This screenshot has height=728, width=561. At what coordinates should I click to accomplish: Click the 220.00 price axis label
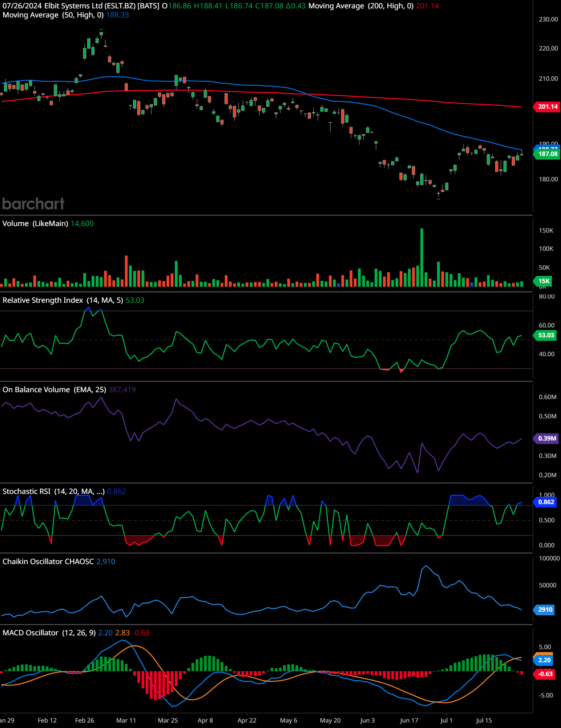(548, 48)
